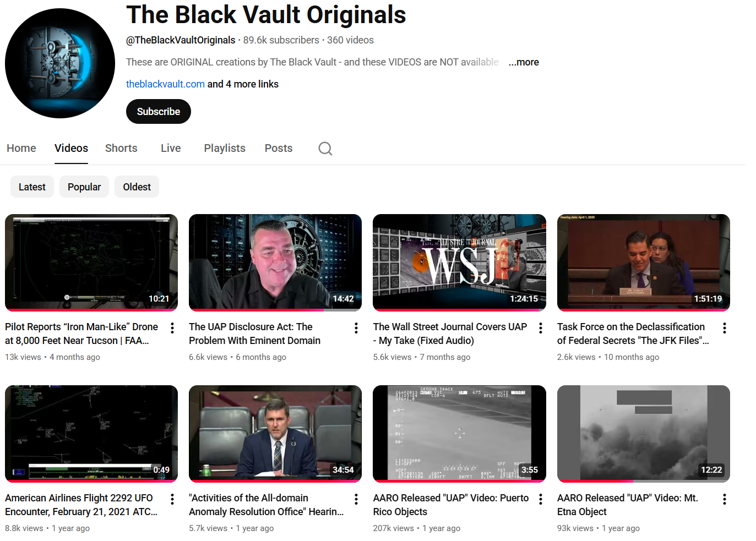The image size is (756, 541).
Task: Expand the 'and 4 more links' list
Action: pyautogui.click(x=243, y=84)
